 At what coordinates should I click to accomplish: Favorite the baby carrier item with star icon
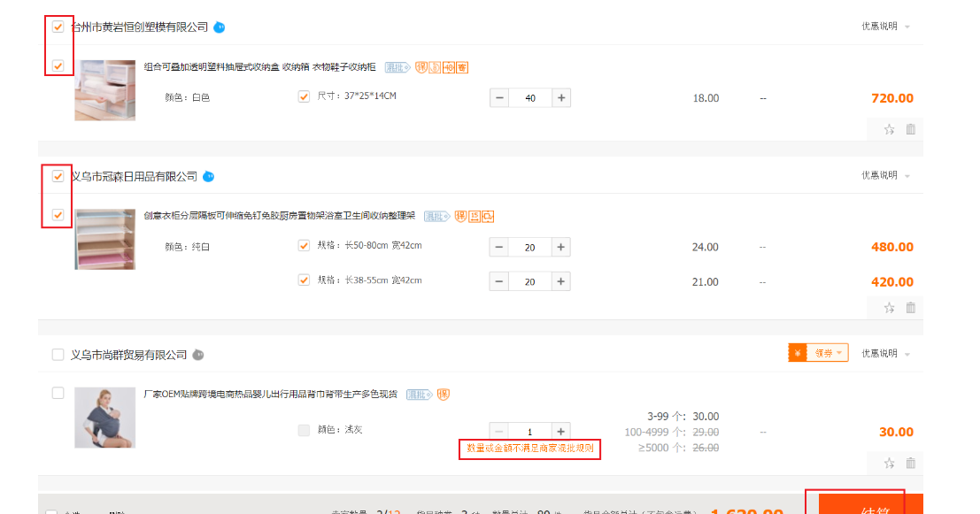889,464
